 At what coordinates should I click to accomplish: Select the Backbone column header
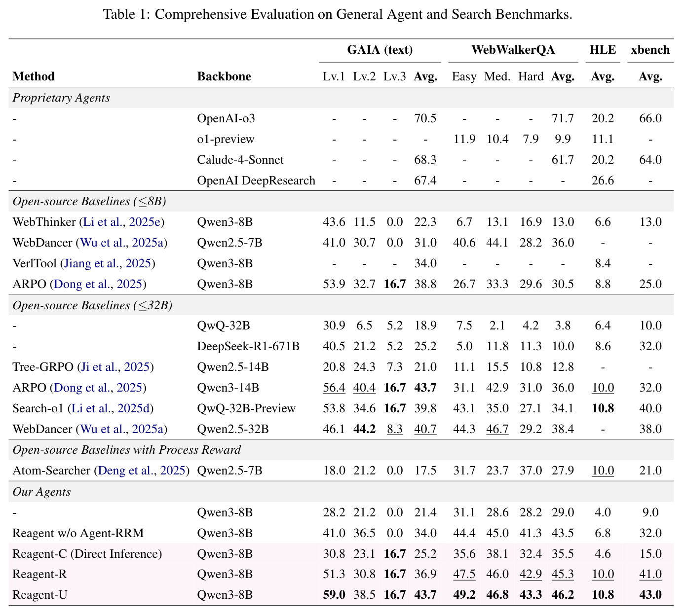[x=224, y=76]
